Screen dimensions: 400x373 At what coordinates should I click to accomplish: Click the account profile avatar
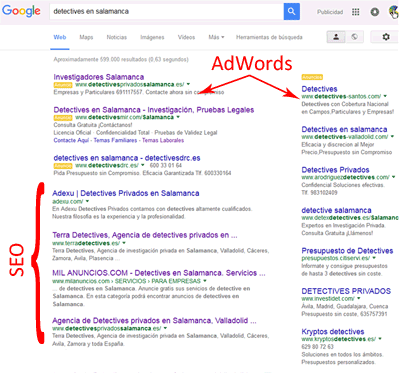tap(393, 12)
